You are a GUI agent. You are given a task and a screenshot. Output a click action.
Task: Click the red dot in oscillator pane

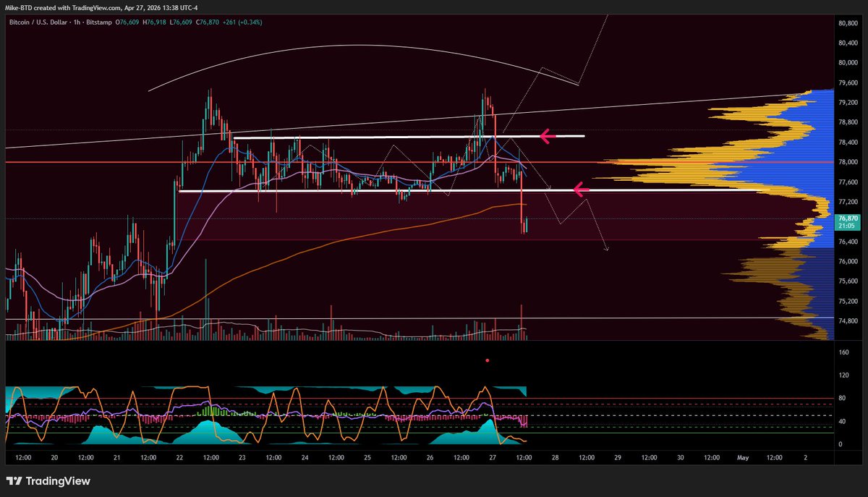488,360
